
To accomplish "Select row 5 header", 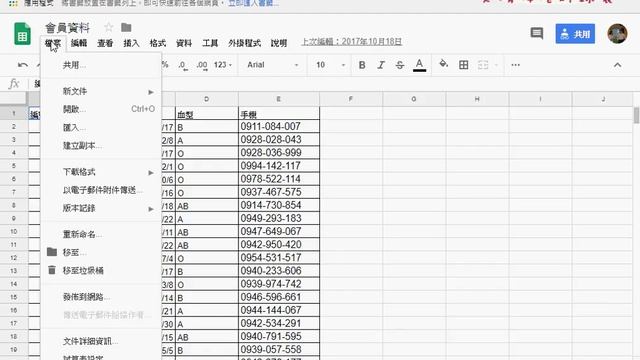I will click(13, 166).
